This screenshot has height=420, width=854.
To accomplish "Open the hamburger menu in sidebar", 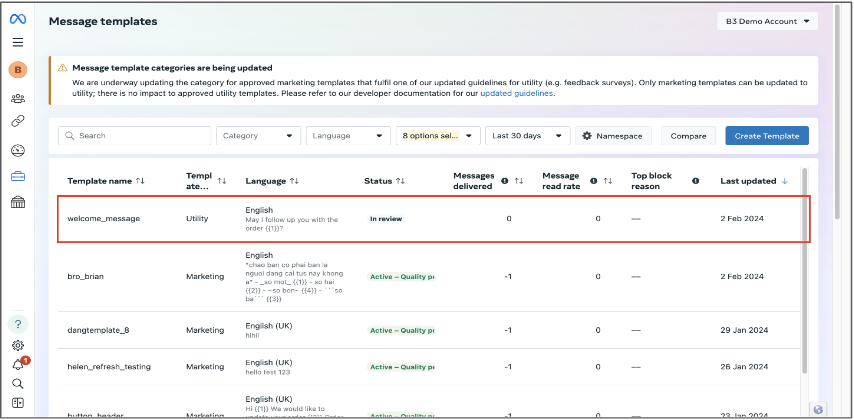I will pyautogui.click(x=18, y=42).
